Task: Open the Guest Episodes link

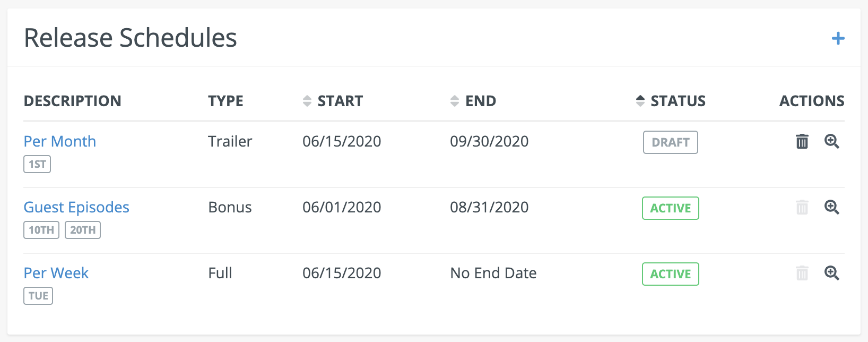Action: (76, 207)
